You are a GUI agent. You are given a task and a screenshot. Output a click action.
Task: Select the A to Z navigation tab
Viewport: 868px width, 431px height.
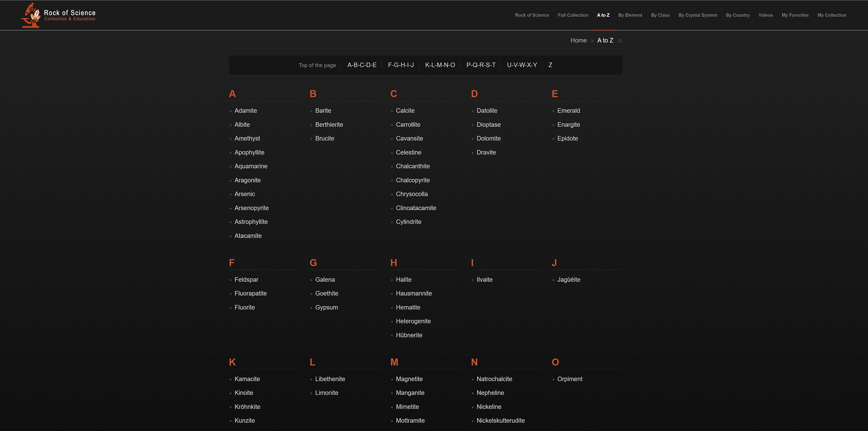[603, 15]
